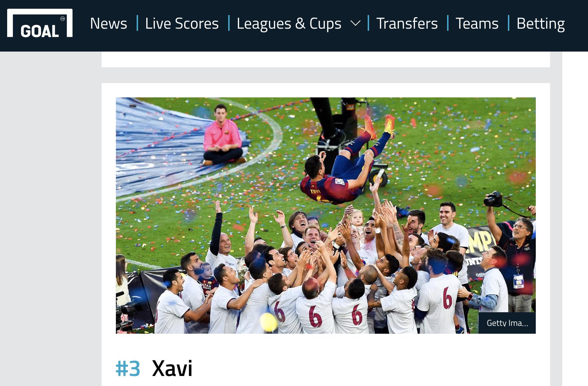The height and width of the screenshot is (386, 588).
Task: Click the yellow balloon at the photo's bottom
Action: pyautogui.click(x=268, y=322)
